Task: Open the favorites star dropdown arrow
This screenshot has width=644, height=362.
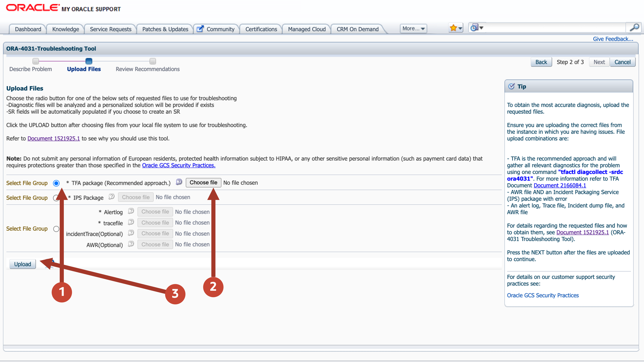Action: coord(460,28)
